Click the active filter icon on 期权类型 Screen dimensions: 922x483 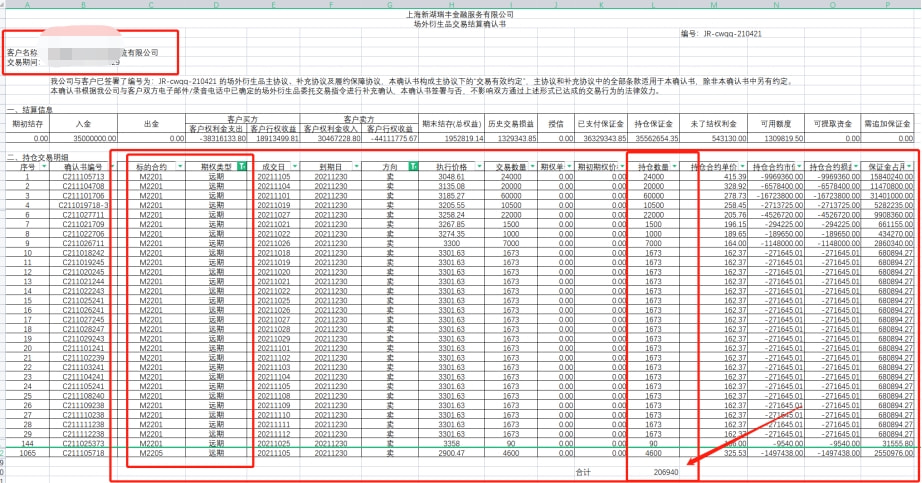245,166
